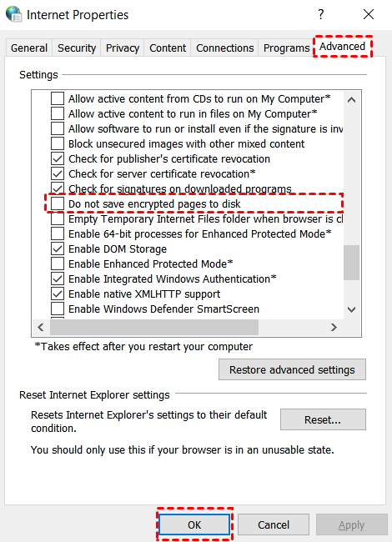This screenshot has height=542, width=392.
Task: Select the Privacy tab
Action: click(123, 48)
